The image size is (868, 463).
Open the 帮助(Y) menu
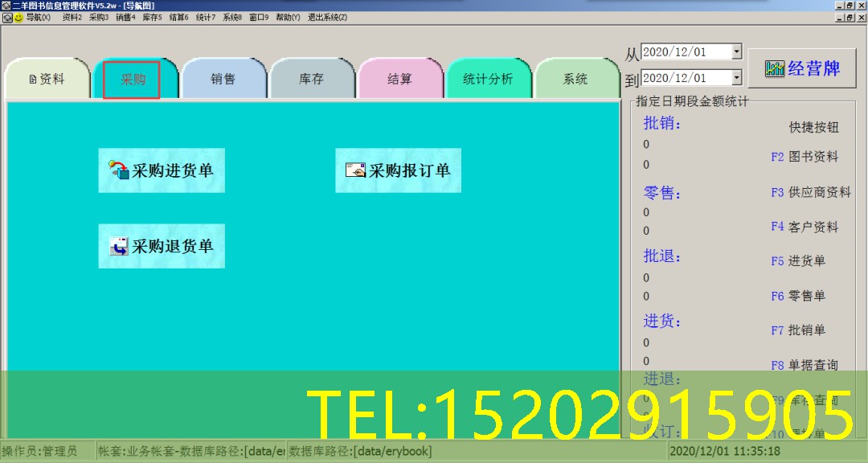(288, 17)
